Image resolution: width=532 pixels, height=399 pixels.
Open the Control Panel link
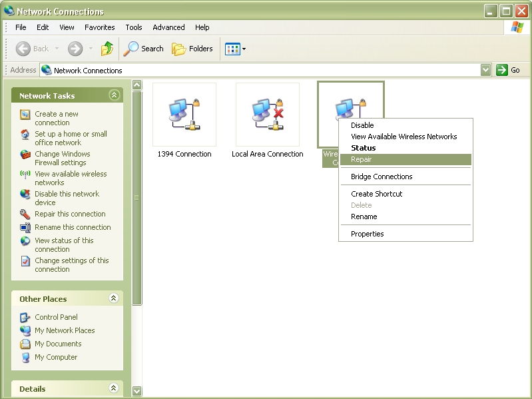point(56,317)
